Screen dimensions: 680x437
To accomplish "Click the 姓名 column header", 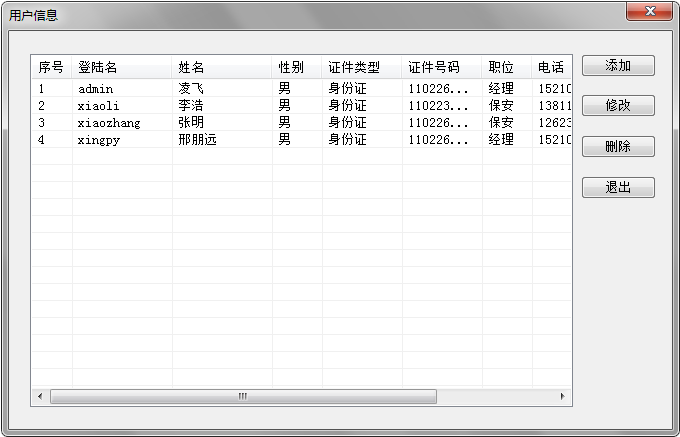I will point(191,68).
